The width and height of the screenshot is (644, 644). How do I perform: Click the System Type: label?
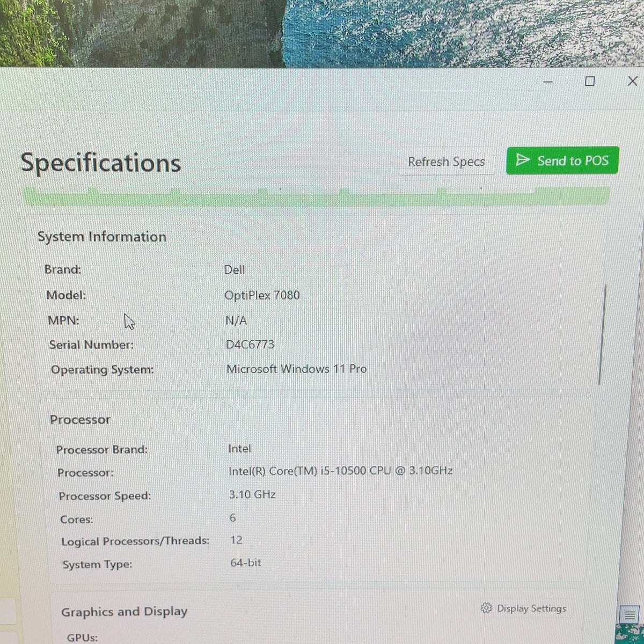[x=97, y=565]
